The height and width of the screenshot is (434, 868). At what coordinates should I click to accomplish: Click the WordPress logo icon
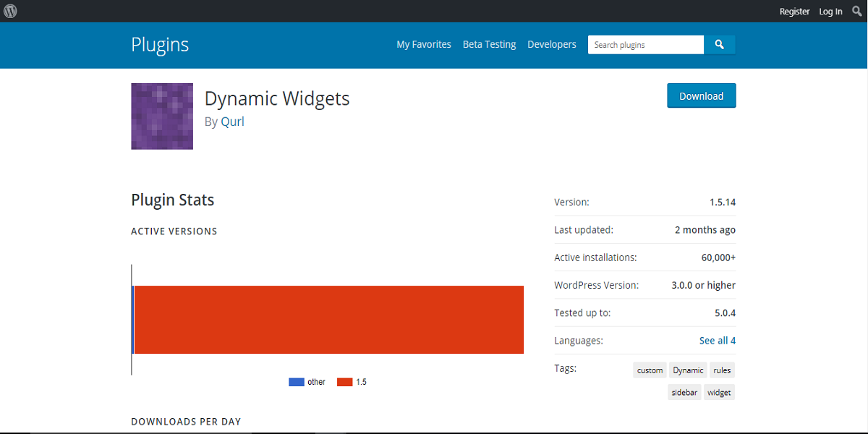(10, 11)
